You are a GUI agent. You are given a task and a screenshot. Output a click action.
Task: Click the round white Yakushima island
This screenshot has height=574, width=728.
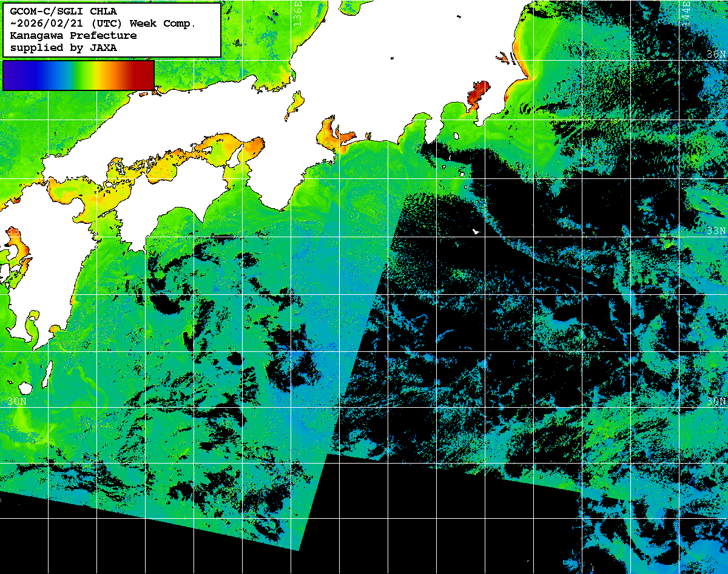pyautogui.click(x=25, y=387)
